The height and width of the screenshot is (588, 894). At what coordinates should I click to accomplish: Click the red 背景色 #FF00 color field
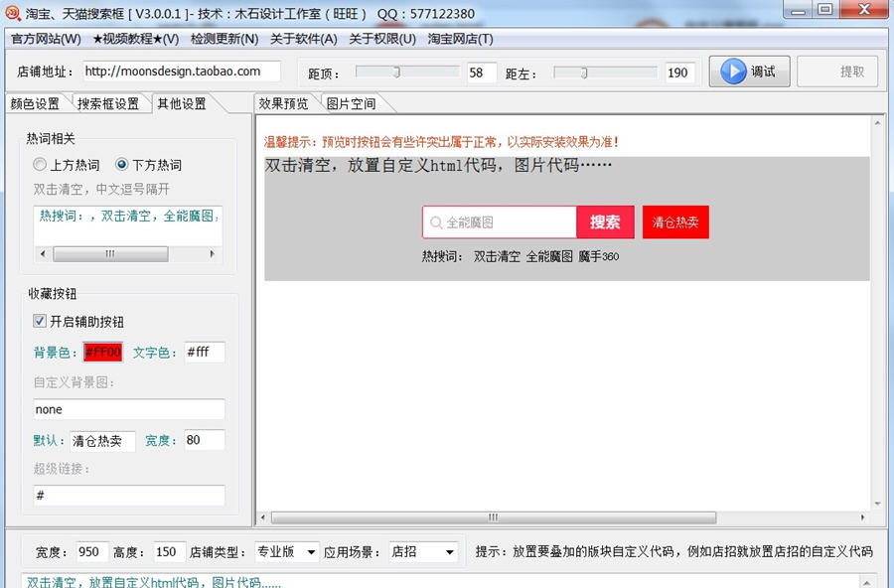(103, 352)
